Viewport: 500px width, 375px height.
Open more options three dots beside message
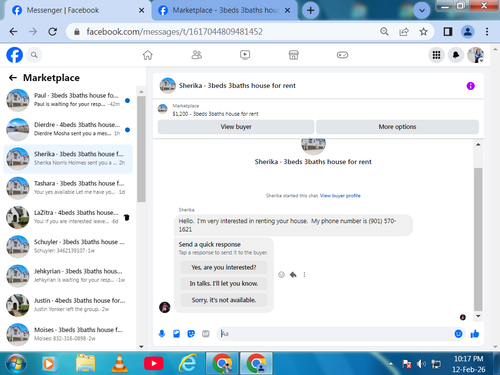(304, 275)
